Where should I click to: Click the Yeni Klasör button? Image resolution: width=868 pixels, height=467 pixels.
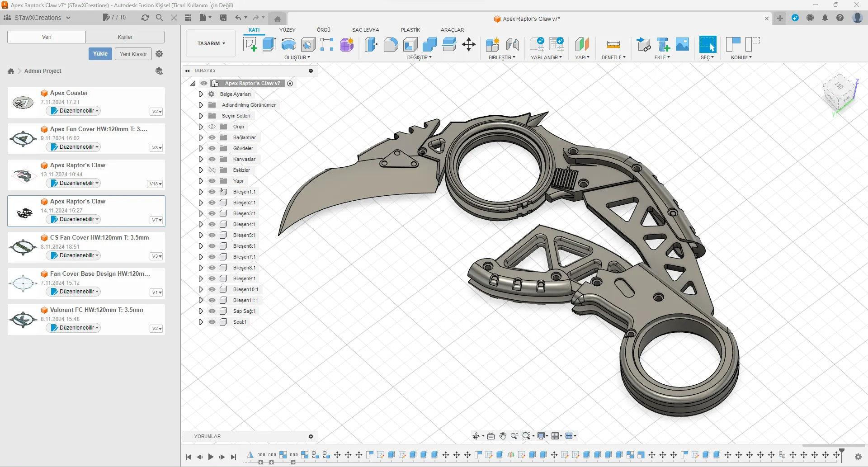133,54
